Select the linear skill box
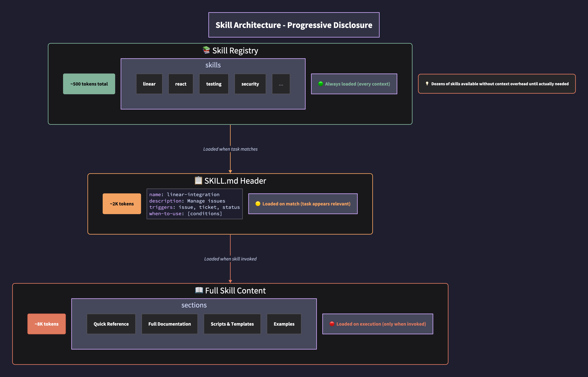The width and height of the screenshot is (588, 377). click(x=149, y=84)
